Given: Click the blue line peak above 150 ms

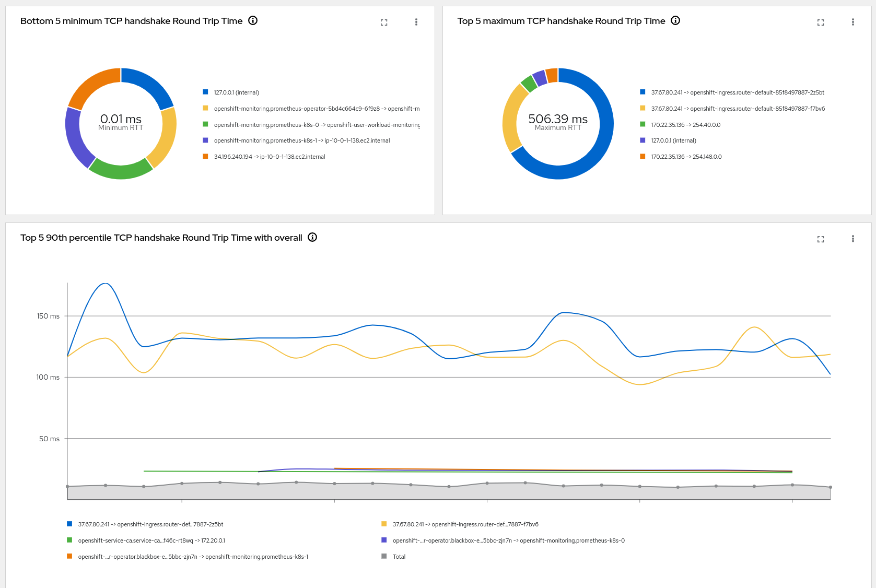Looking at the screenshot, I should (x=106, y=284).
